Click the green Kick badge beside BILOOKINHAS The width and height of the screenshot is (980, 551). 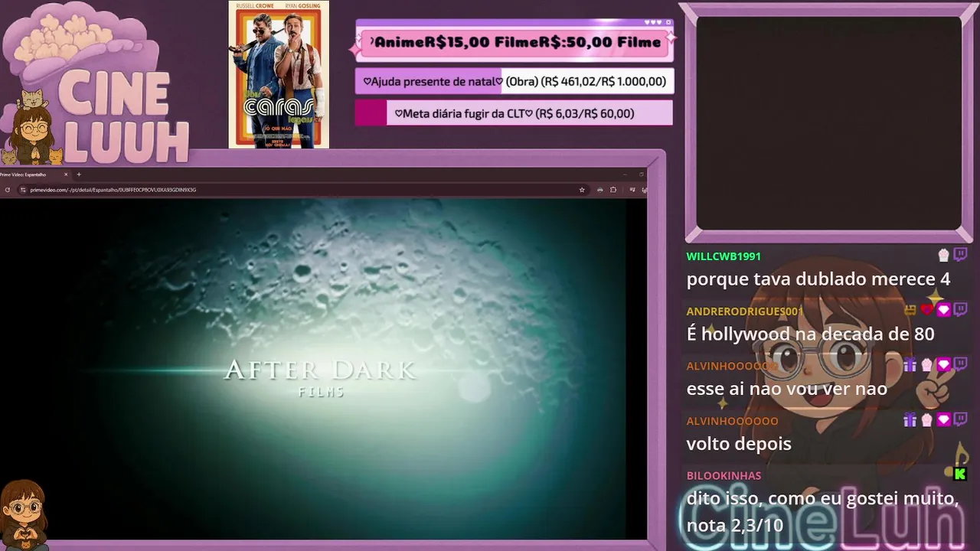click(959, 474)
